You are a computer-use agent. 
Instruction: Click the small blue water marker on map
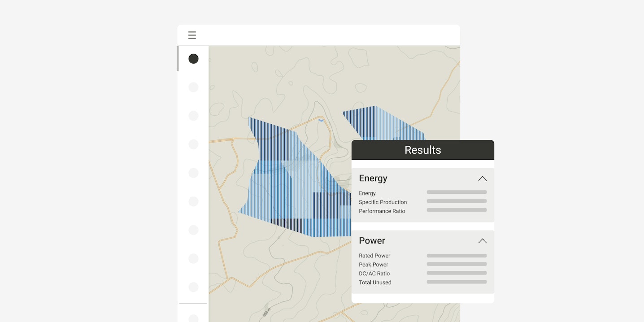[320, 120]
